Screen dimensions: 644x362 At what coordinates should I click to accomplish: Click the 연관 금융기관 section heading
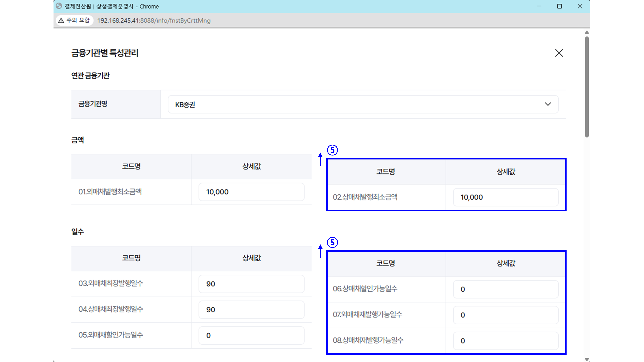tap(90, 75)
